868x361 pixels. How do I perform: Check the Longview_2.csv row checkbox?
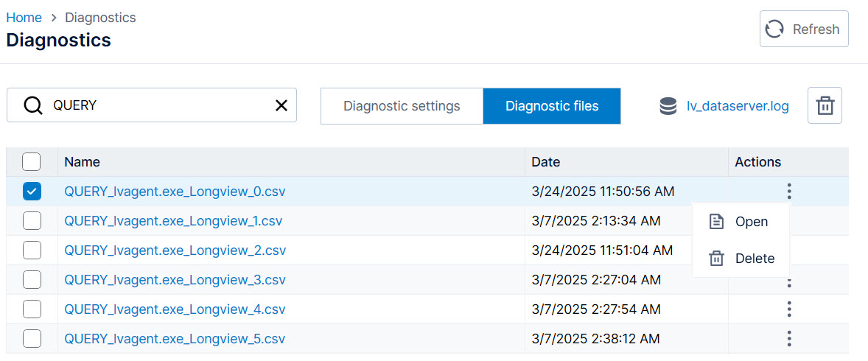(x=32, y=250)
